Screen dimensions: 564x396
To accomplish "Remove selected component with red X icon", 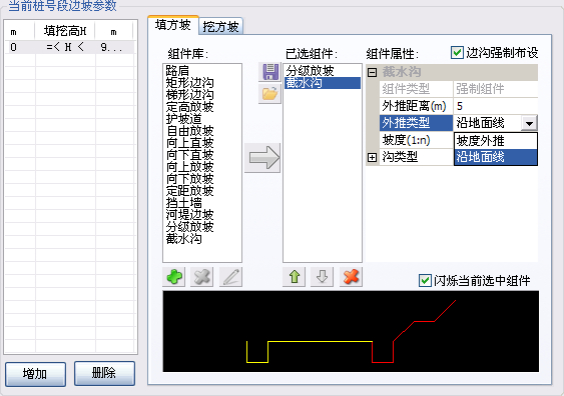I will (x=351, y=277).
